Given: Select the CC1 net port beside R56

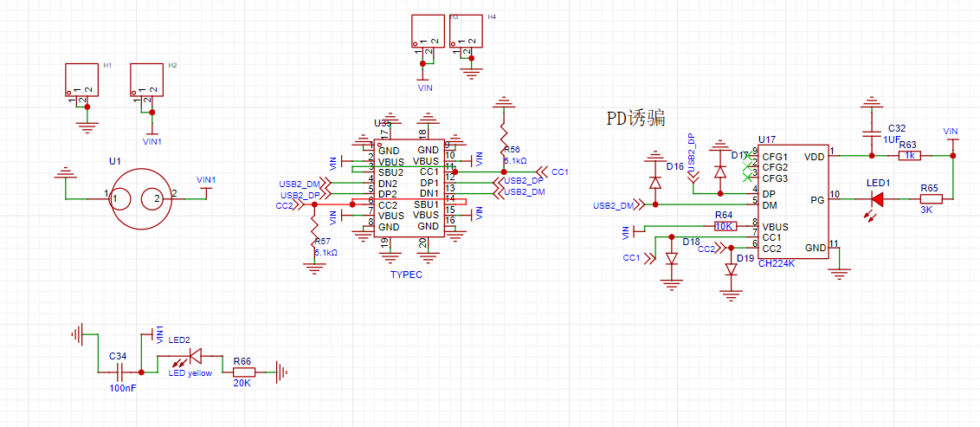Looking at the screenshot, I should (541, 171).
